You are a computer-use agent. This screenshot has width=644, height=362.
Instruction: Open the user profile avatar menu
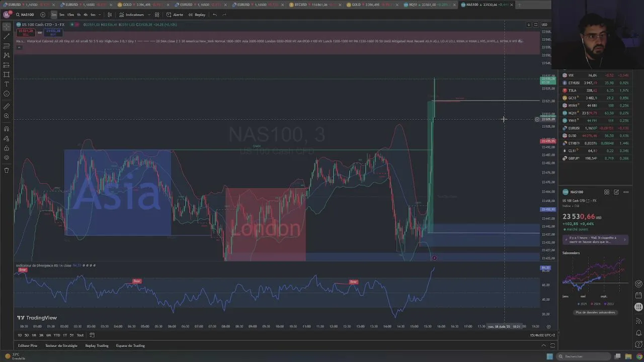[x=7, y=15]
